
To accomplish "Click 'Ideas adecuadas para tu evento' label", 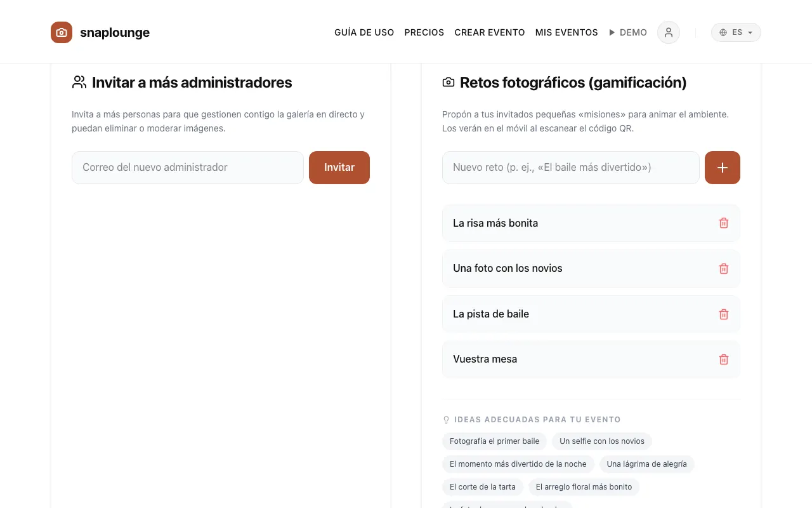I will click(x=537, y=420).
